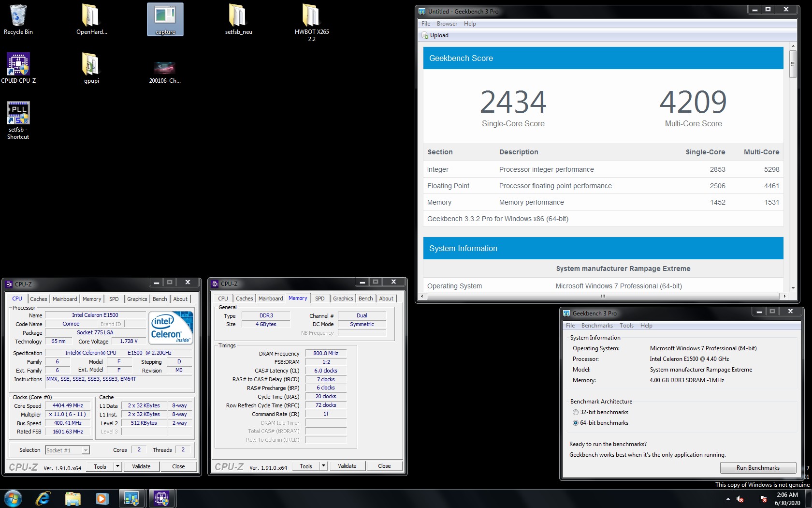
Task: Click the Multi-Core Score 4209
Action: click(693, 102)
